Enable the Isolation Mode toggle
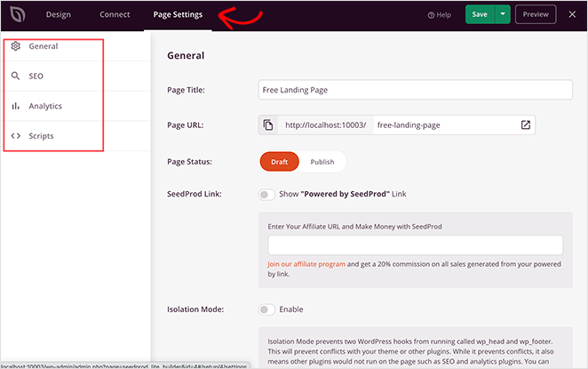This screenshot has width=588, height=369. click(x=266, y=309)
